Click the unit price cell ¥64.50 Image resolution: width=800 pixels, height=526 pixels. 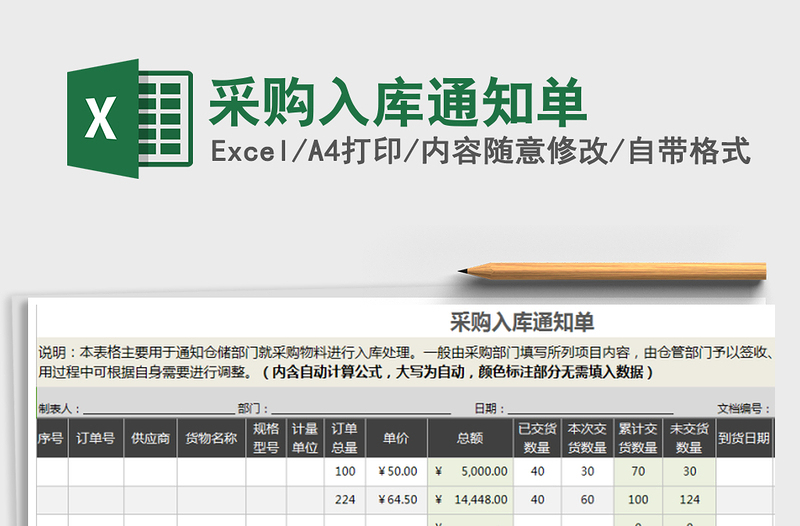tap(396, 500)
